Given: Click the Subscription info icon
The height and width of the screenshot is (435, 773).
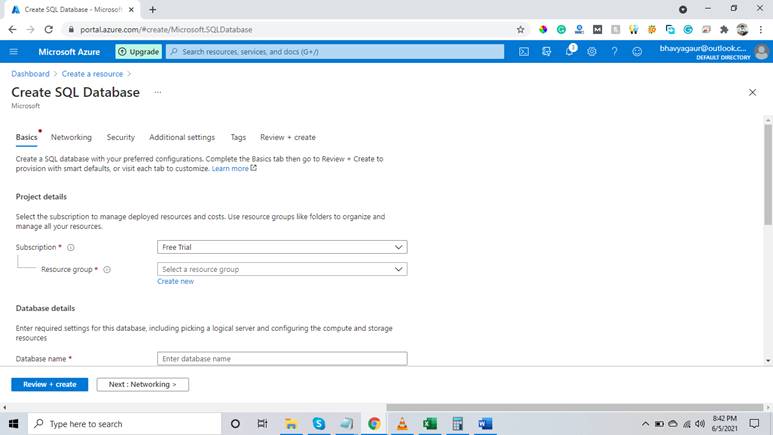Looking at the screenshot, I should tap(70, 248).
